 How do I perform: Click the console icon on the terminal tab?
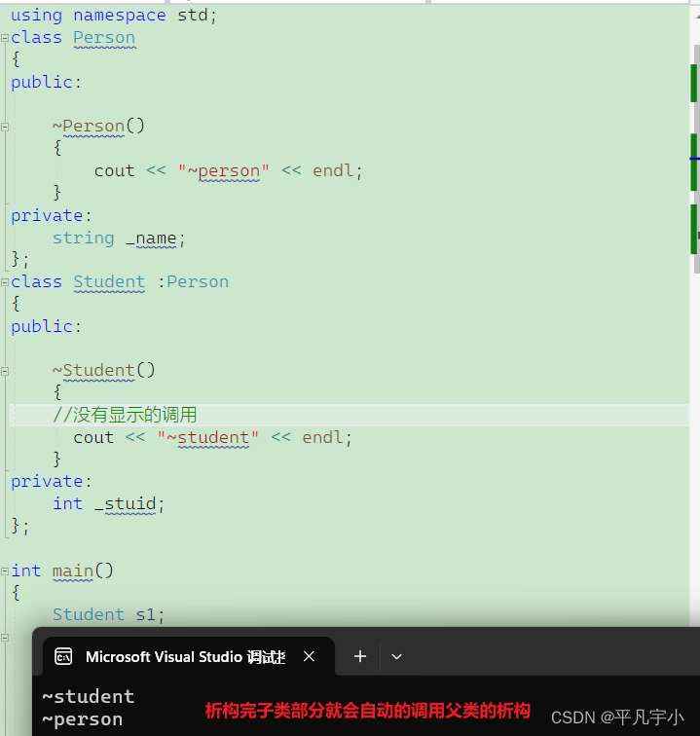pyautogui.click(x=63, y=656)
